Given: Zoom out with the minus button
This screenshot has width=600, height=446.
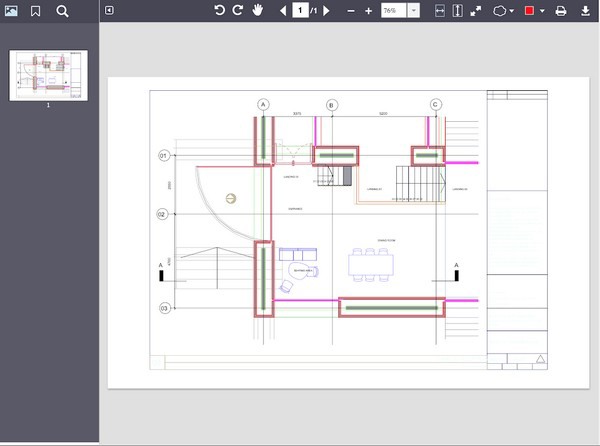Looking at the screenshot, I should 350,11.
